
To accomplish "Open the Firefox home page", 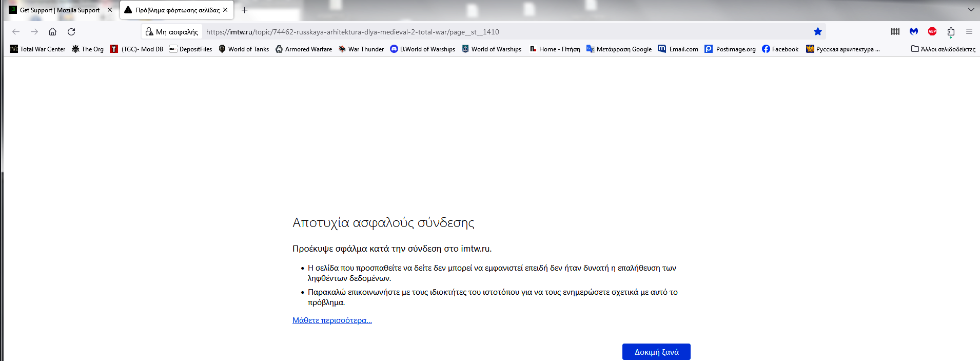I will (x=53, y=32).
